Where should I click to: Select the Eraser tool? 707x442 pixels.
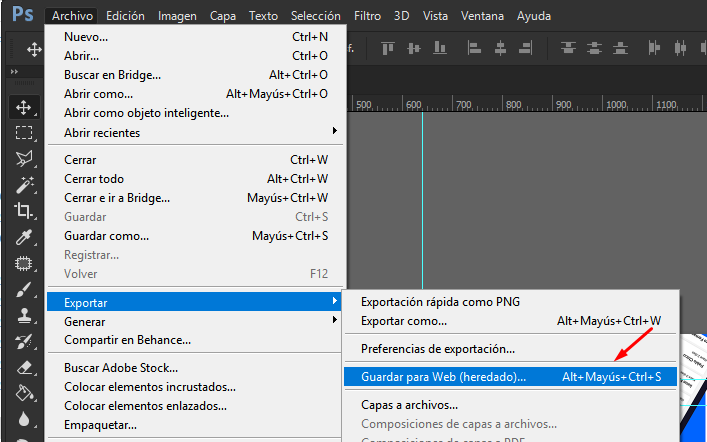click(x=24, y=367)
